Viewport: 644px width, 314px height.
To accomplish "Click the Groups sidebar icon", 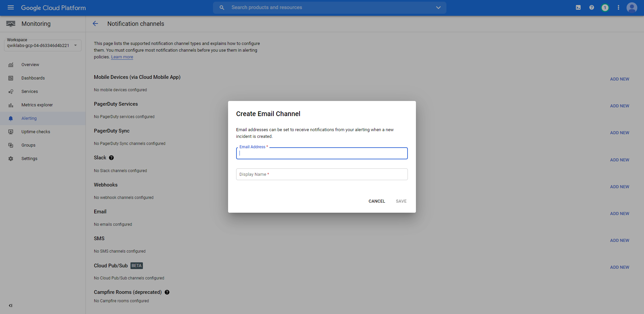I will tap(11, 145).
